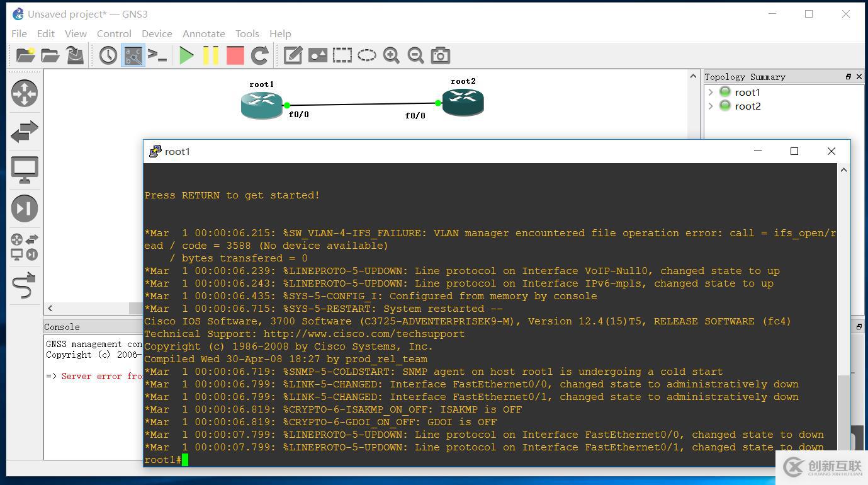Browse all devices icon
This screenshot has width=868, height=485.
(25, 247)
